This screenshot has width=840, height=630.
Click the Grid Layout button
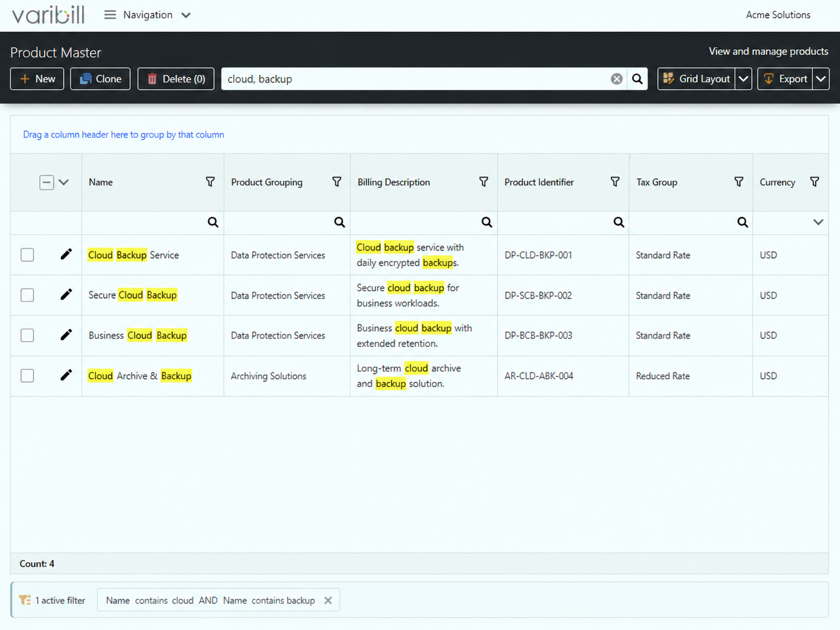tap(697, 79)
